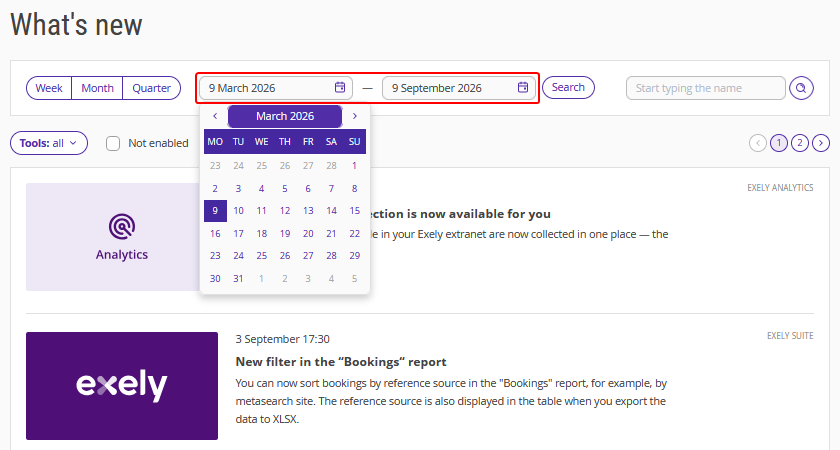The height and width of the screenshot is (450, 840).
Task: Click the next page arrow in pagination
Action: [821, 143]
